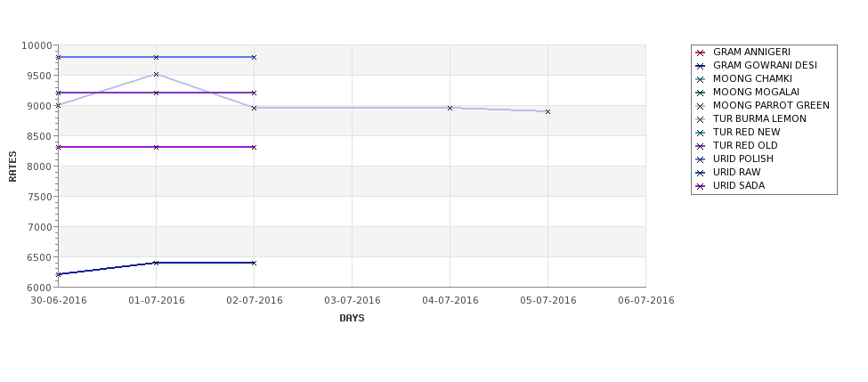Click the MOONG MOGALAI legend marker icon
This screenshot has height=382, width=868.
(x=701, y=93)
